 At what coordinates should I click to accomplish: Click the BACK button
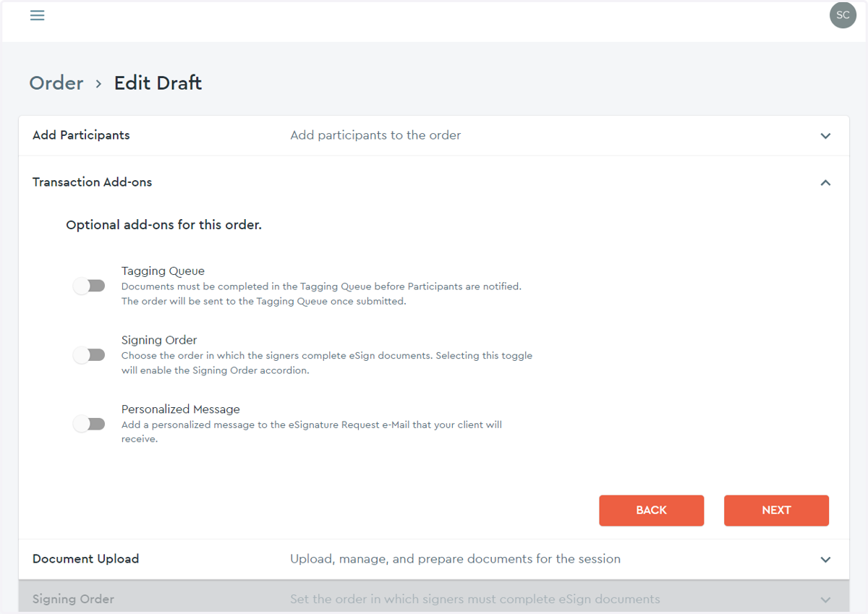click(x=651, y=511)
